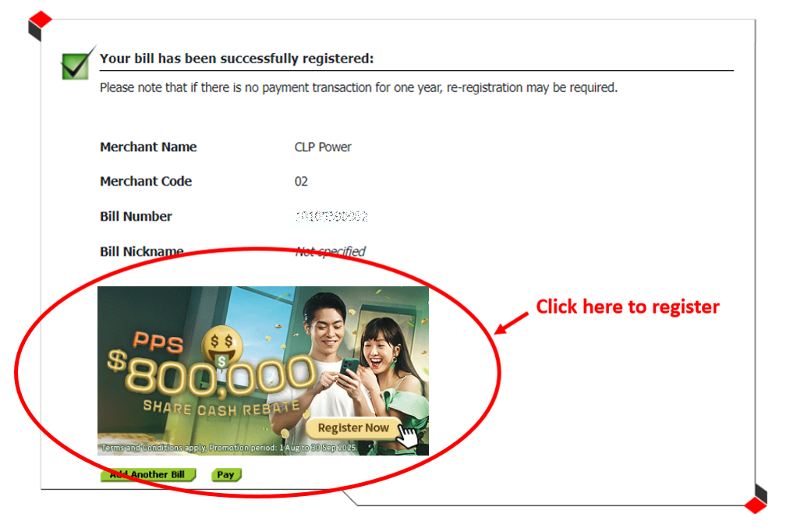Click the blurred Bill Number value
This screenshot has width=797, height=532.
331,216
